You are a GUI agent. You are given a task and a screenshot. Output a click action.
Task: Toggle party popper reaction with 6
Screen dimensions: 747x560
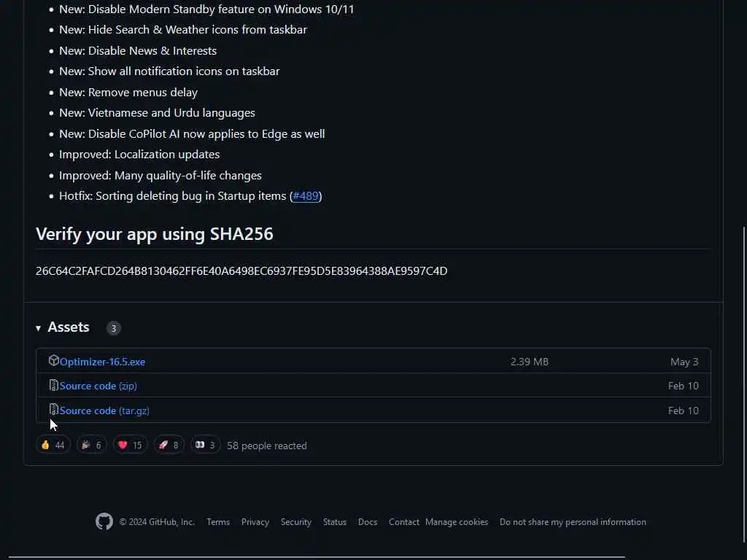click(x=91, y=446)
